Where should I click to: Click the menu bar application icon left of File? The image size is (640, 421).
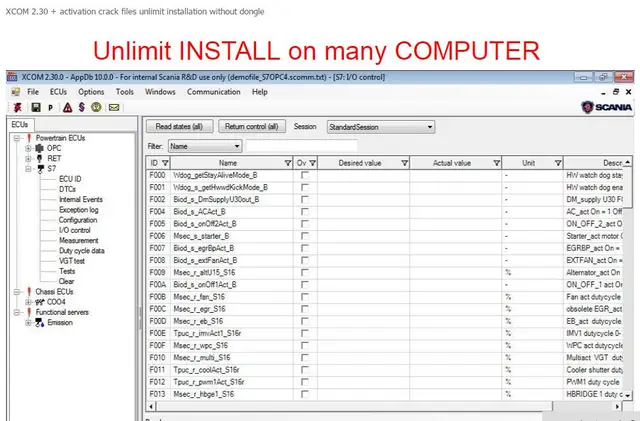coord(16,92)
